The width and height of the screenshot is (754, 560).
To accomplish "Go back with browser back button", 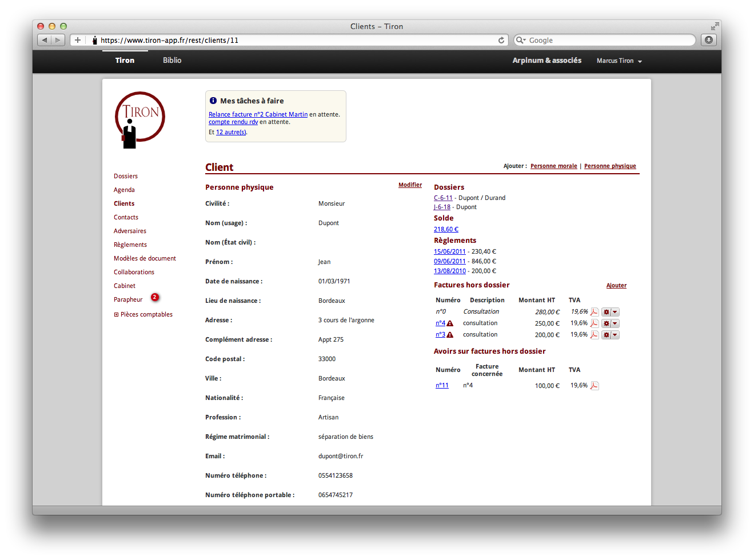I will click(44, 40).
